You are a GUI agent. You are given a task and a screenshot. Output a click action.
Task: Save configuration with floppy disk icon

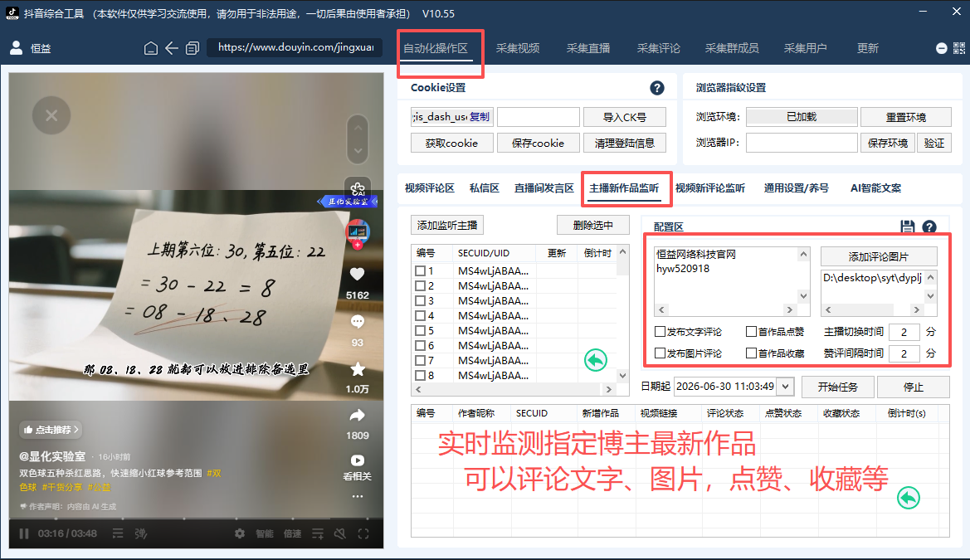(908, 226)
